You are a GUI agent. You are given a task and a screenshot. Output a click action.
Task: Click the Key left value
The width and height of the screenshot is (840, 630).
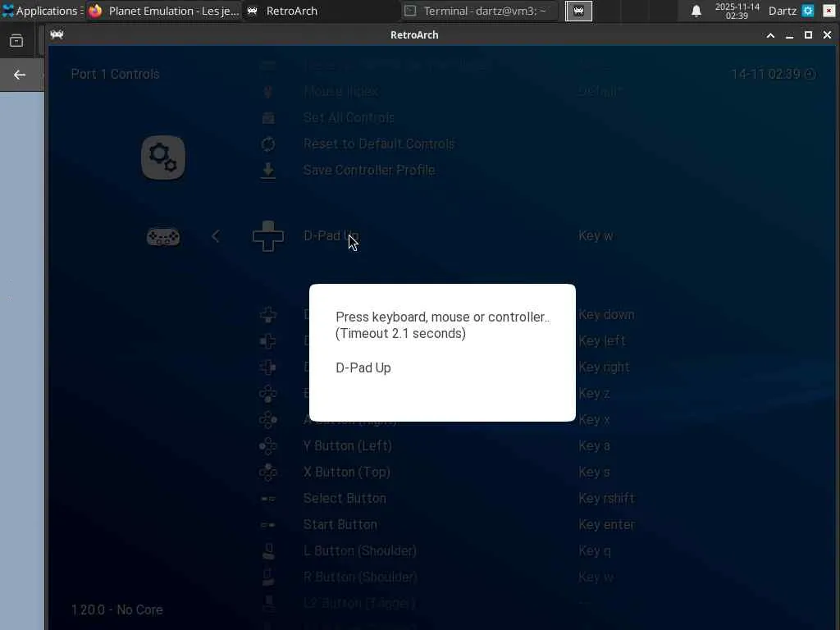point(601,340)
